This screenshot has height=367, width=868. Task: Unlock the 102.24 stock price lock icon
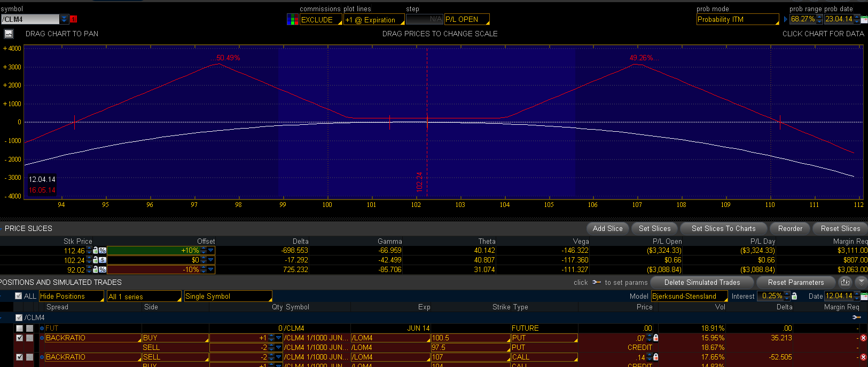(x=96, y=260)
